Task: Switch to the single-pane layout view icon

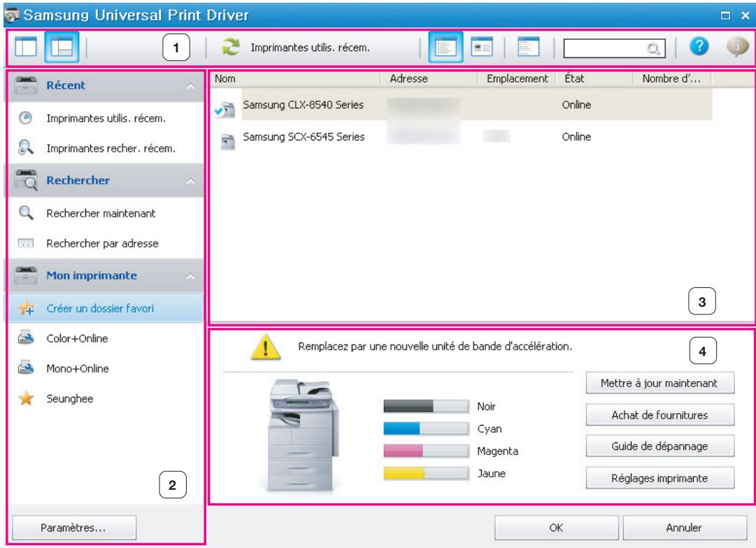Action: (x=26, y=48)
